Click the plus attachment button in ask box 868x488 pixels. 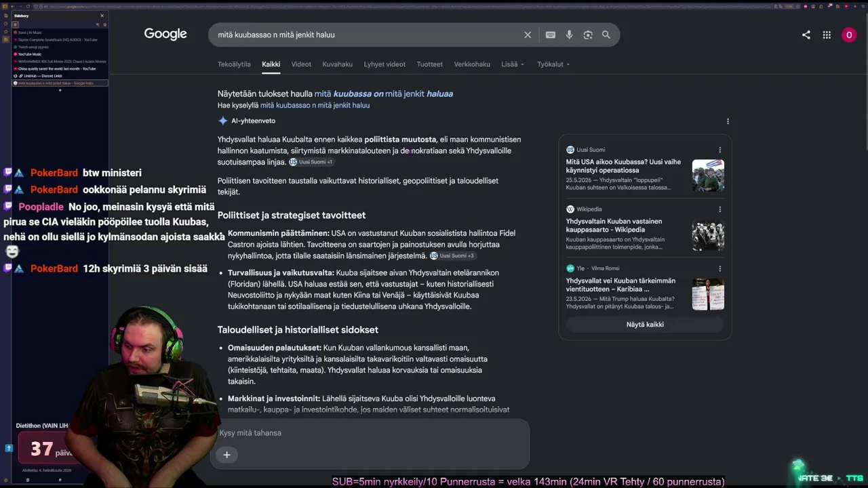(226, 455)
